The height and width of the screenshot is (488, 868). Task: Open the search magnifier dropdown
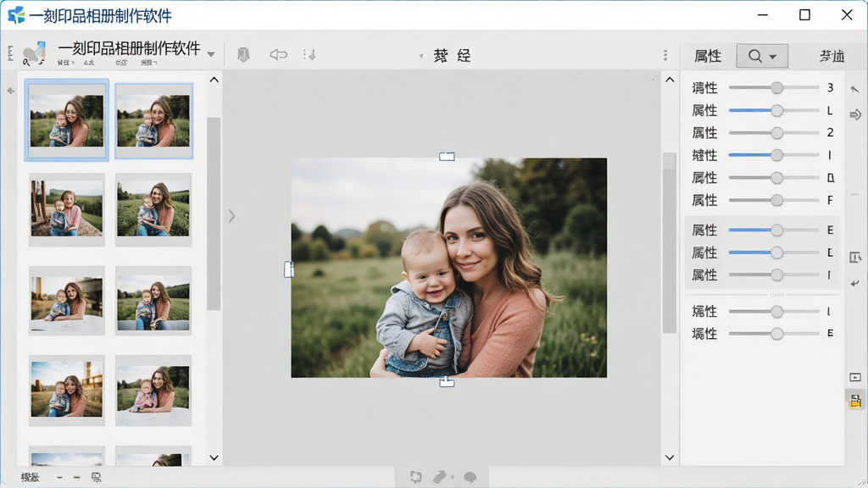pos(762,56)
